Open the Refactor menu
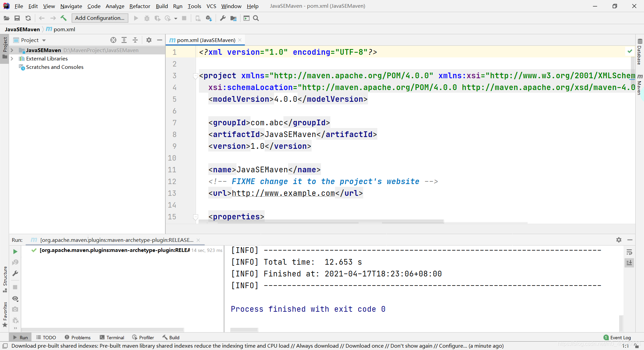The height and width of the screenshot is (350, 644). 140,6
